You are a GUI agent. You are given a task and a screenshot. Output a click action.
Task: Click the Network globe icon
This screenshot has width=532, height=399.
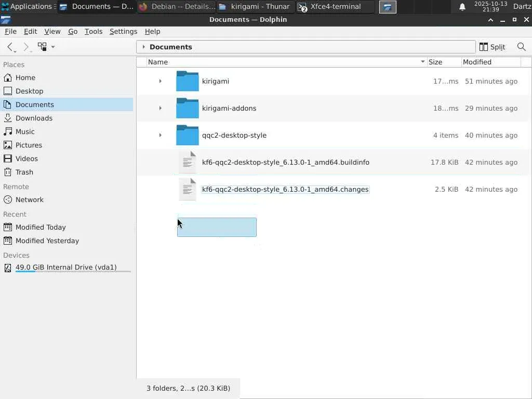point(8,199)
